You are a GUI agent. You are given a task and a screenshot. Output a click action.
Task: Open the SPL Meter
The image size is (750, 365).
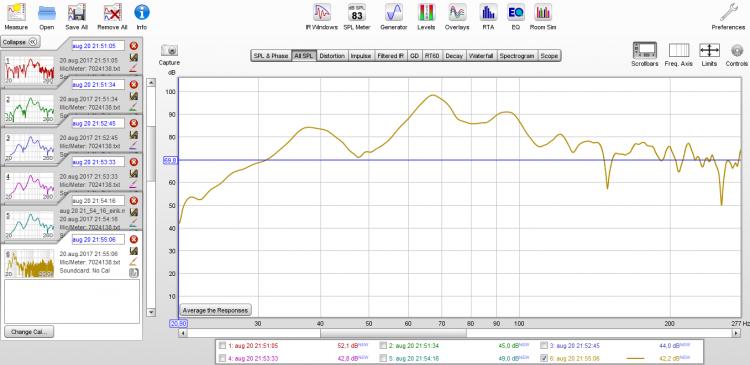pos(357,12)
